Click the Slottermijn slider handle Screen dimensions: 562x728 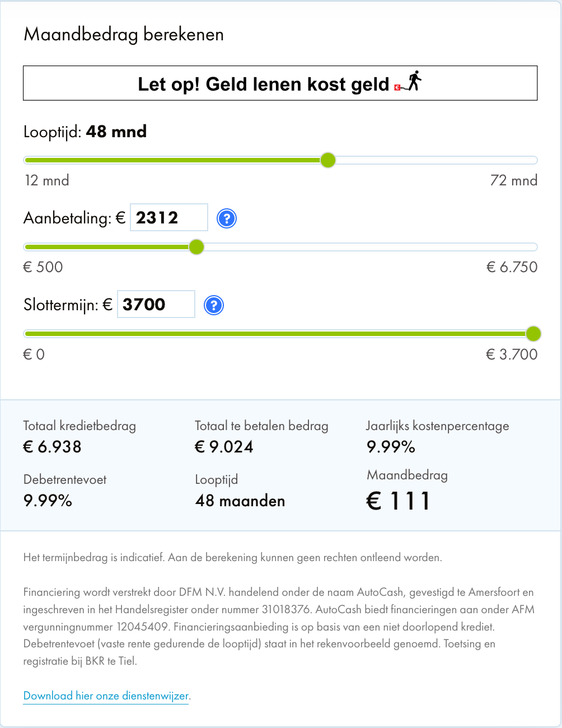[533, 334]
